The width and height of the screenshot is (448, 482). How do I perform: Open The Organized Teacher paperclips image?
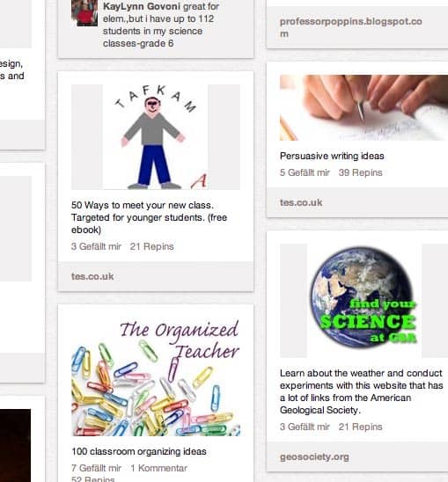156,376
